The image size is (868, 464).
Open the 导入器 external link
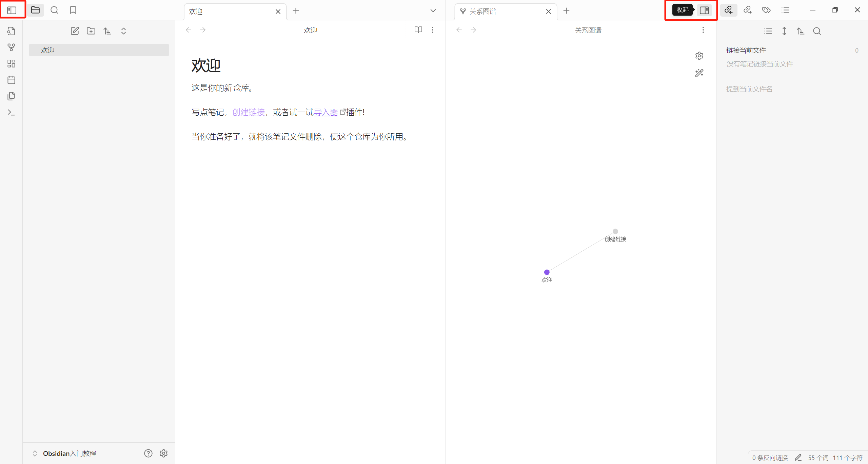[325, 112]
